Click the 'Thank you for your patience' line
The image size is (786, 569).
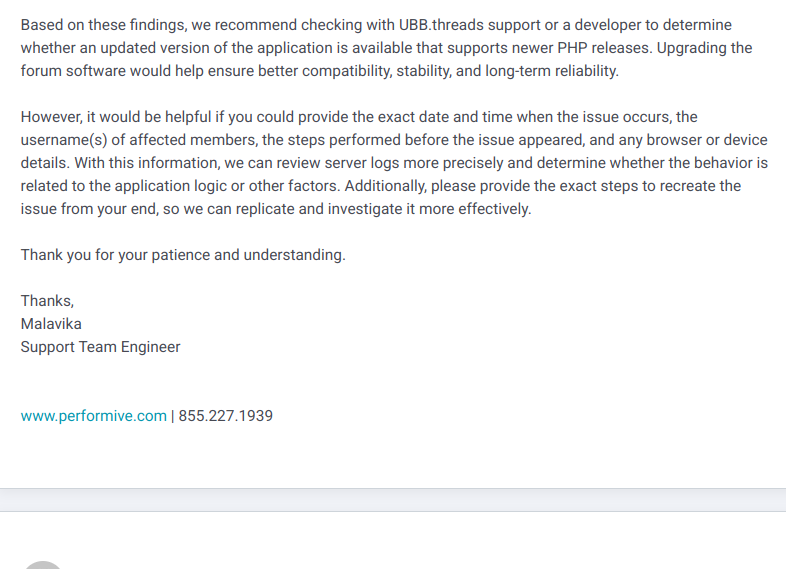[182, 255]
